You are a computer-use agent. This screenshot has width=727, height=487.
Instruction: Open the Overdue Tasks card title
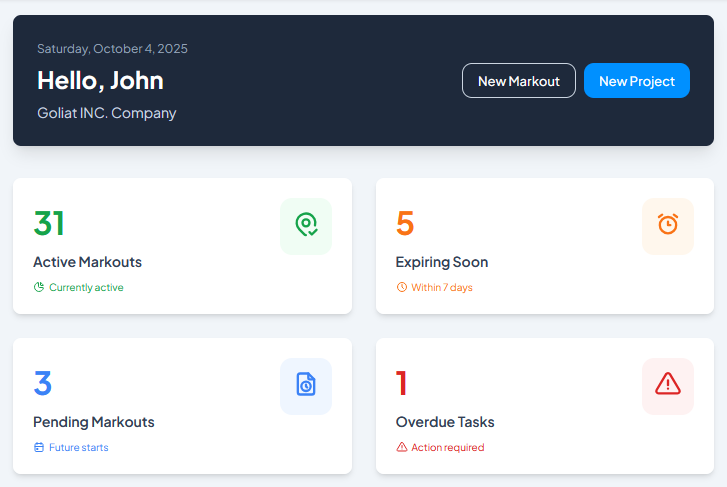445,422
